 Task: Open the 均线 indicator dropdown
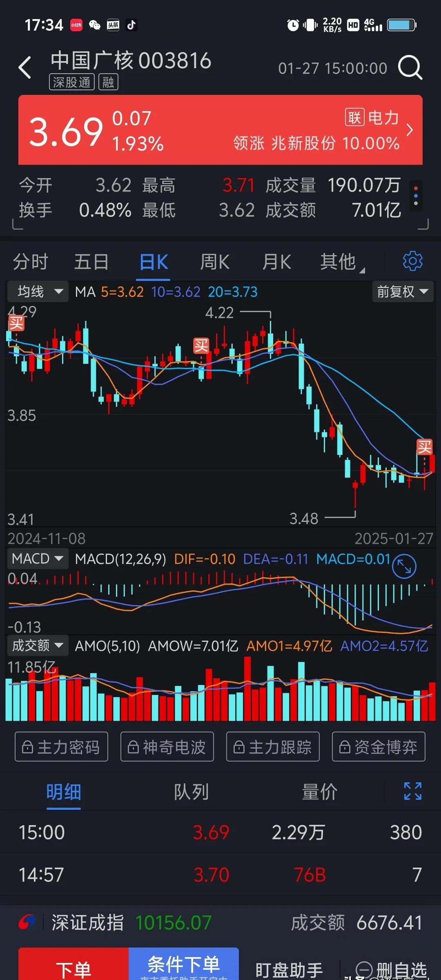click(x=38, y=292)
